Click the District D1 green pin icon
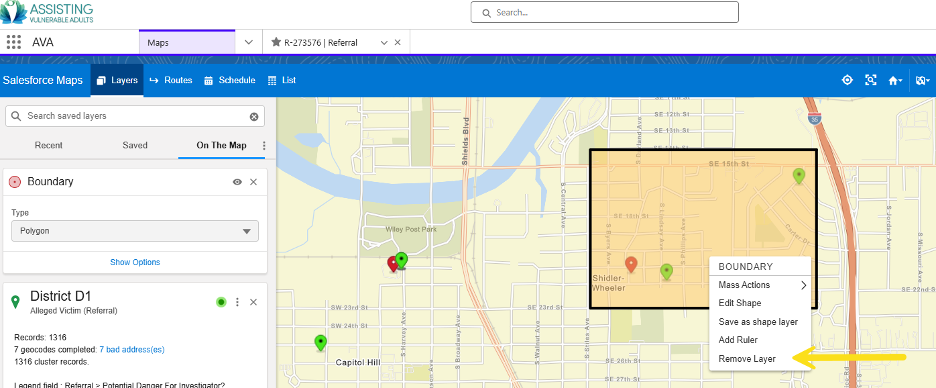This screenshot has width=936, height=388. coord(16,302)
